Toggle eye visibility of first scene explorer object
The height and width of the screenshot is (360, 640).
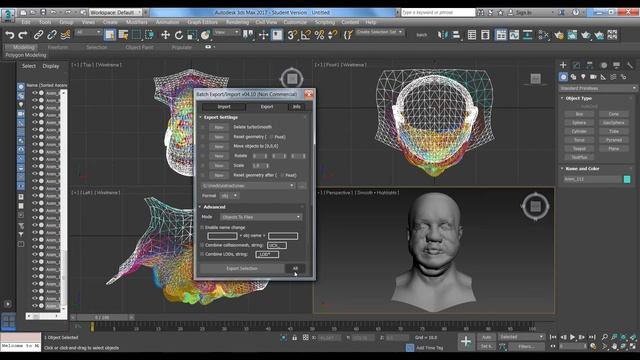(x=35, y=93)
